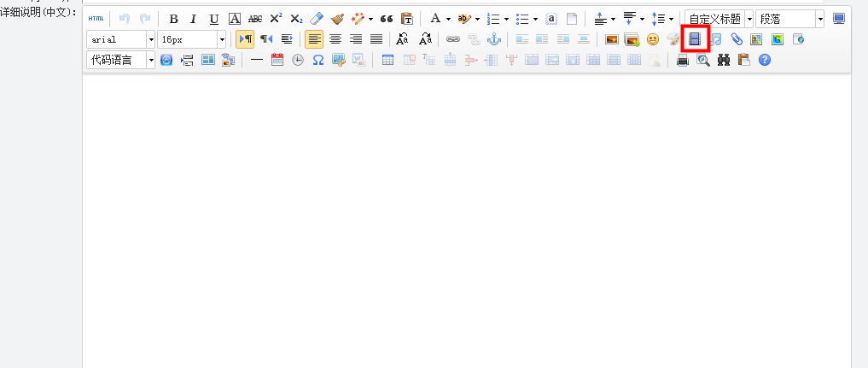Click the print icon
This screenshot has width=868, height=368.
coord(683,61)
